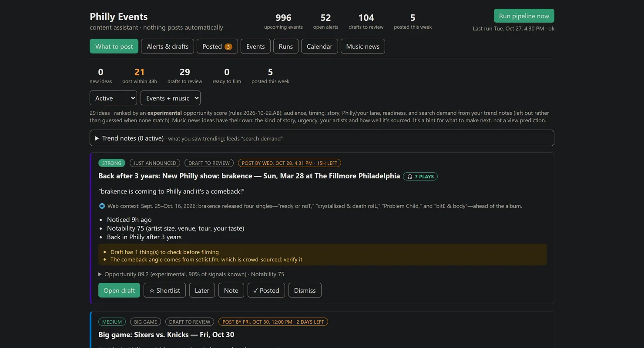Click the BIG GAME tag
Screen dimensions: 644x348
[x=145, y=322]
